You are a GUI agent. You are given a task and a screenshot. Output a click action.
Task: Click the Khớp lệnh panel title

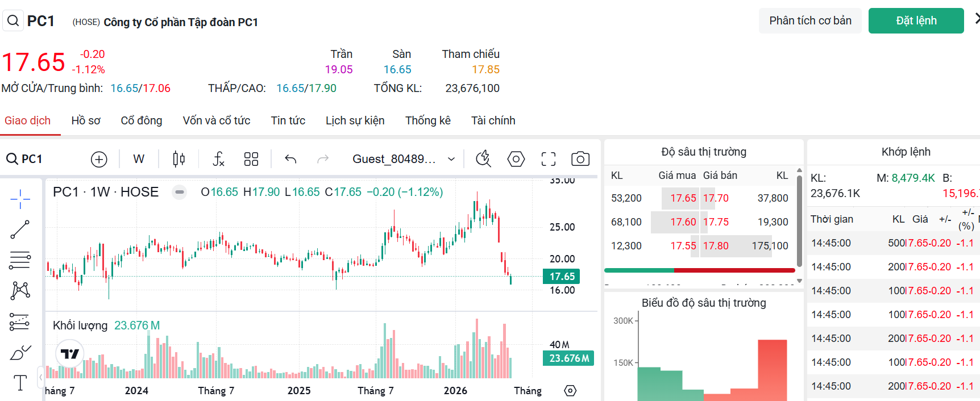906,152
